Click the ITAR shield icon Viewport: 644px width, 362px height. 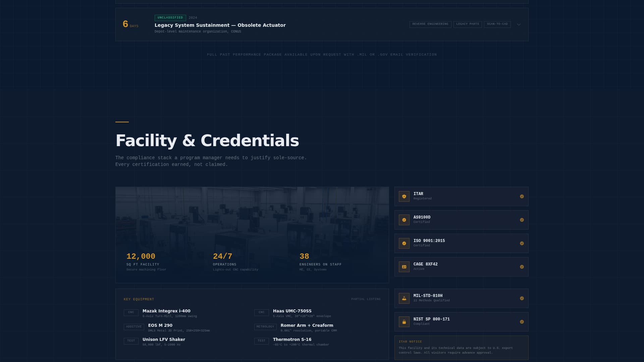click(x=404, y=196)
